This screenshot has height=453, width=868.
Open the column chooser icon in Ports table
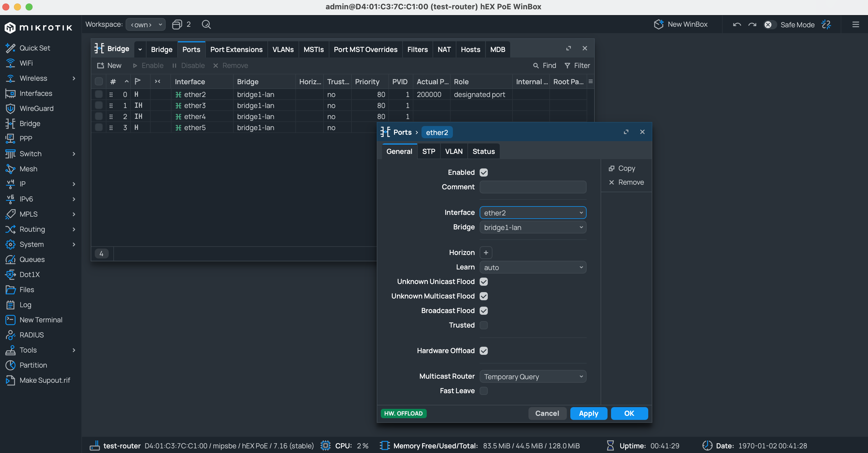tap(590, 81)
